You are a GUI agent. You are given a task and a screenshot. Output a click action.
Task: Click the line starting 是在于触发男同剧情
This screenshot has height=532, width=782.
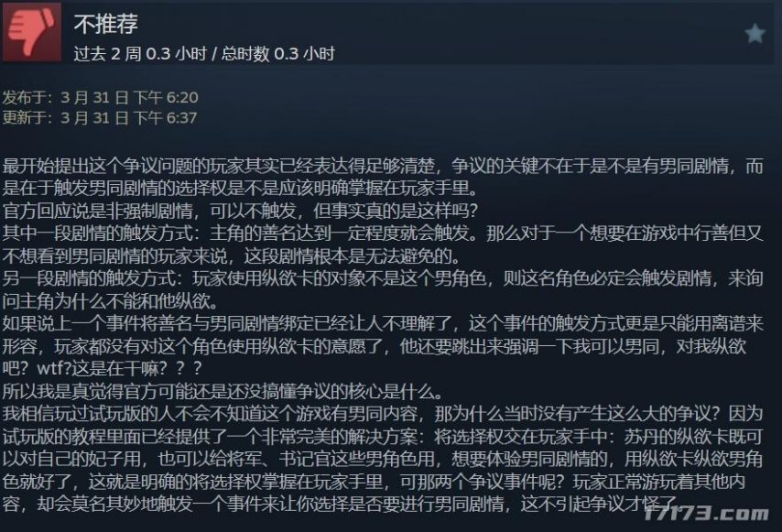coord(241,188)
